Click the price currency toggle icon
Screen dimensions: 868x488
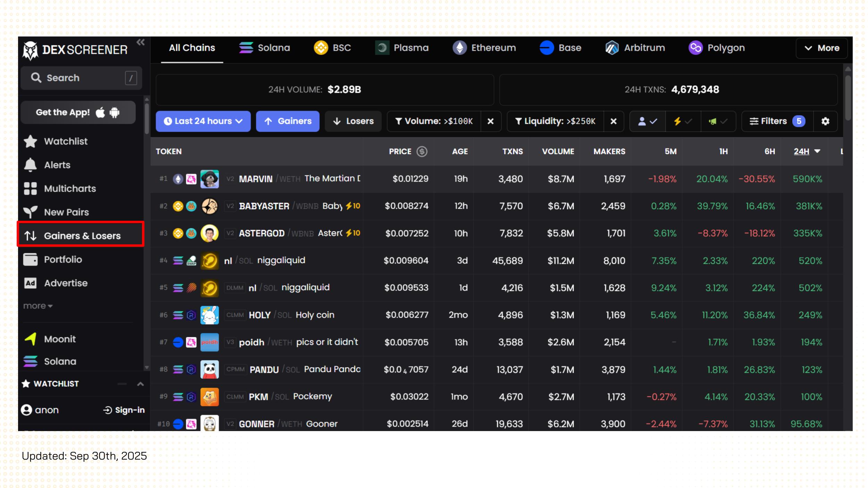422,151
